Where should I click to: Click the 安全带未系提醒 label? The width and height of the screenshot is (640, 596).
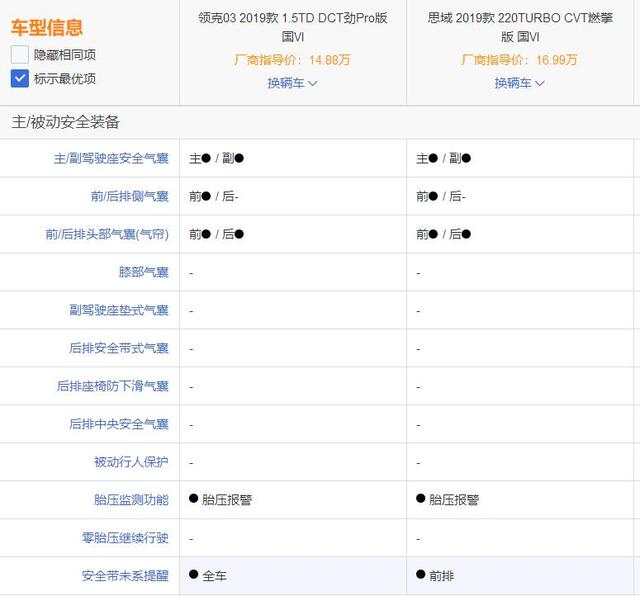coord(125,576)
